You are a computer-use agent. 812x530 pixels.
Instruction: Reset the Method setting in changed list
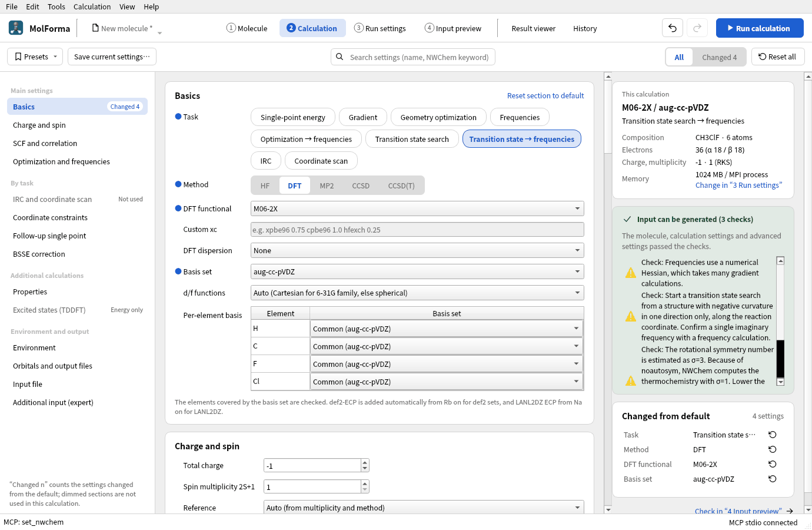[773, 449]
